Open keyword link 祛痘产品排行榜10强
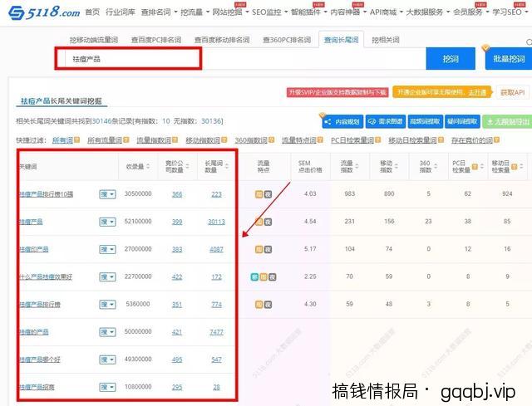 pos(46,194)
